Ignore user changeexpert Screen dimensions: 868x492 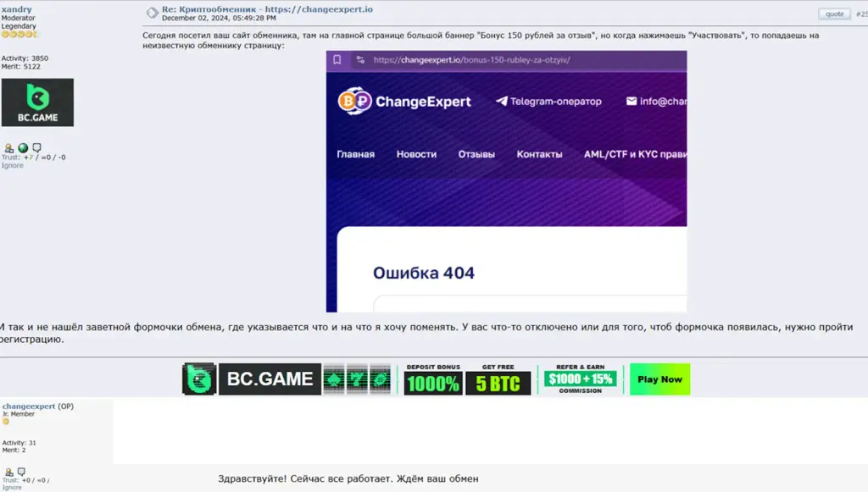pyautogui.click(x=12, y=488)
